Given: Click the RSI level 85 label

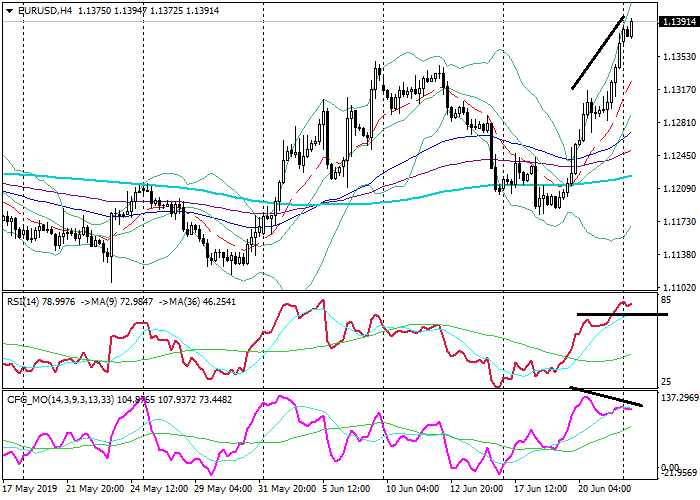Looking at the screenshot, I should [x=665, y=300].
